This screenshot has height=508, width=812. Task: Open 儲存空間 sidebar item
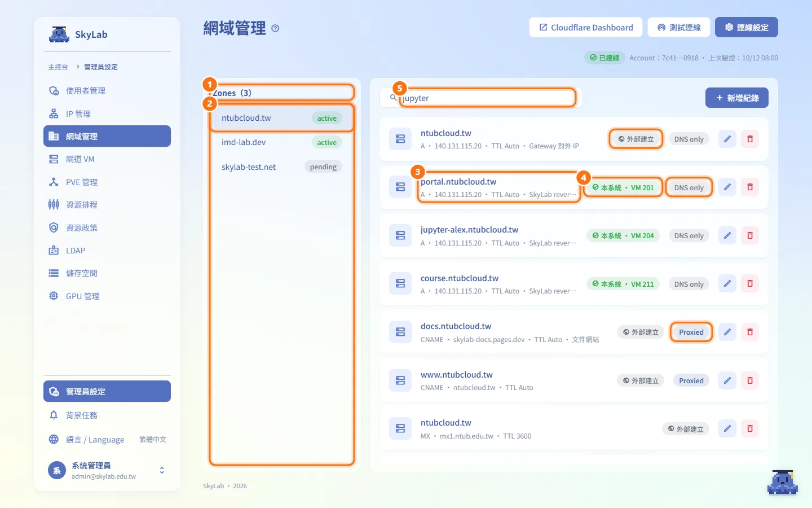pos(107,273)
